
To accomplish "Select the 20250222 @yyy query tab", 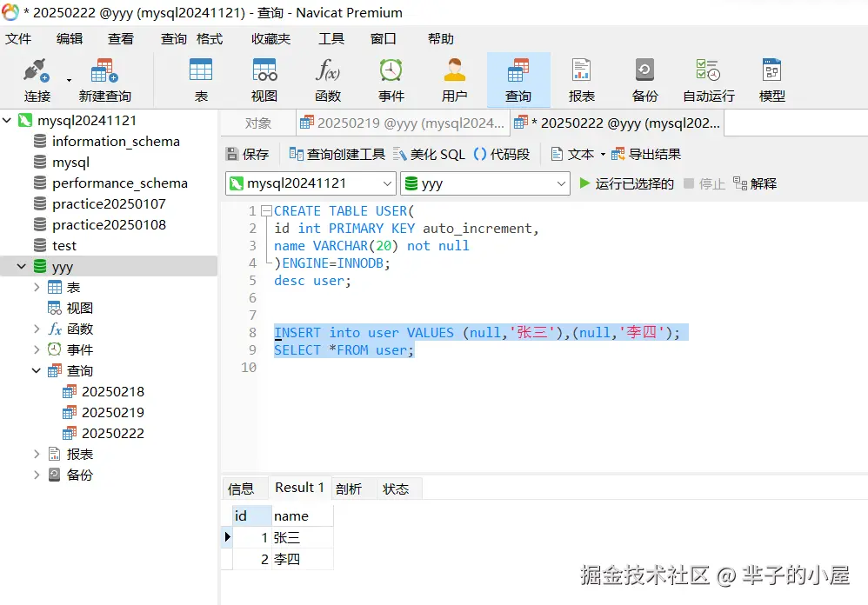I will 618,123.
